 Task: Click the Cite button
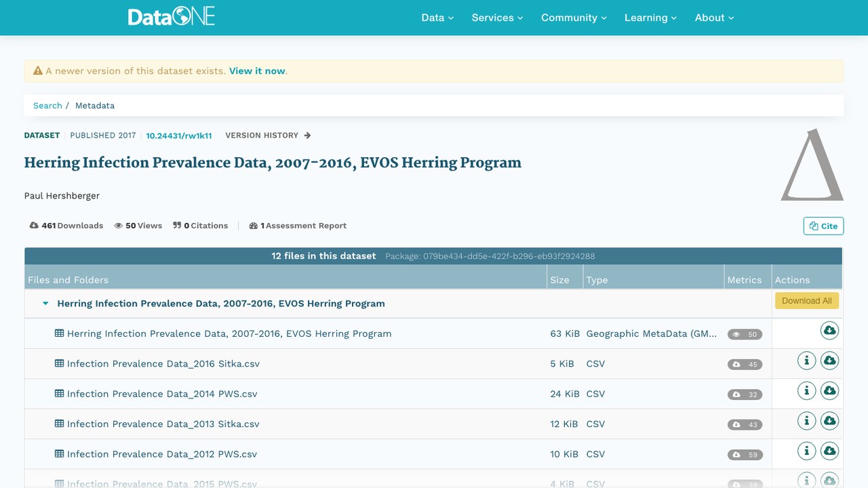(823, 226)
